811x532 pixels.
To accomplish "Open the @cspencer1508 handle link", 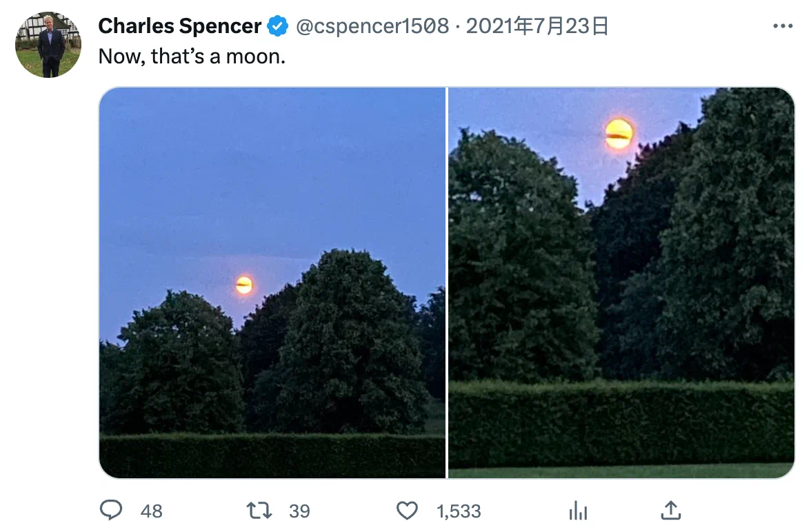I will tap(372, 26).
